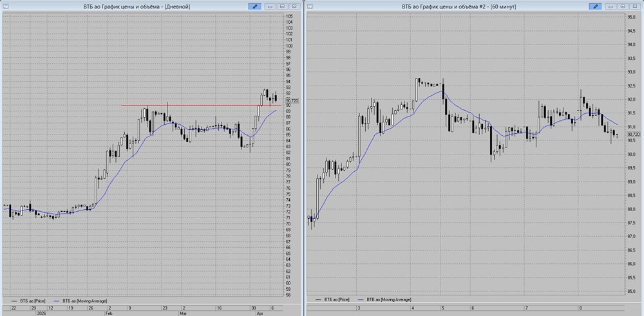Open system menu icon of 60 минут chart window
Viewport: 644px width, 316px height.
point(310,6)
